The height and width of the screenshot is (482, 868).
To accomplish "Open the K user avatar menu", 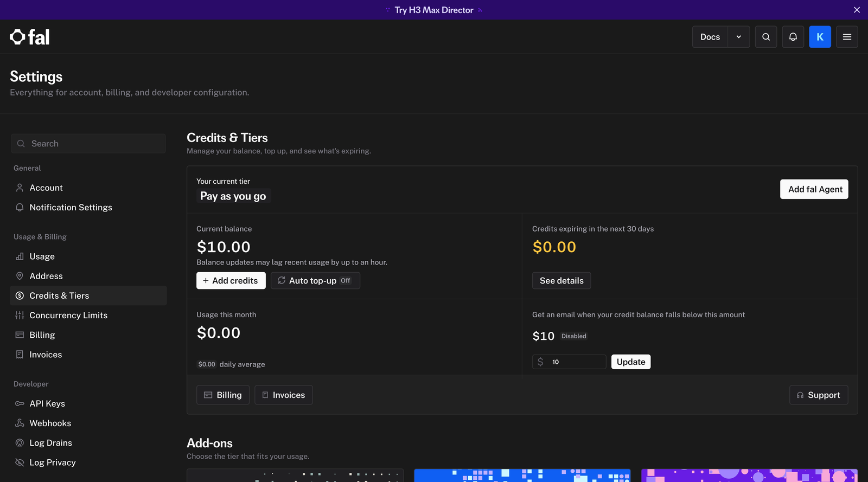I will [820, 37].
